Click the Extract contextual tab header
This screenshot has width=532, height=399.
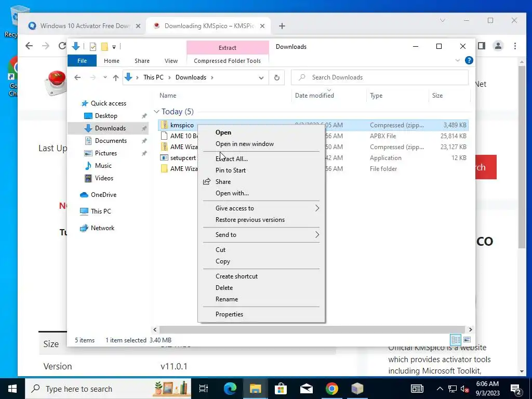228,48
